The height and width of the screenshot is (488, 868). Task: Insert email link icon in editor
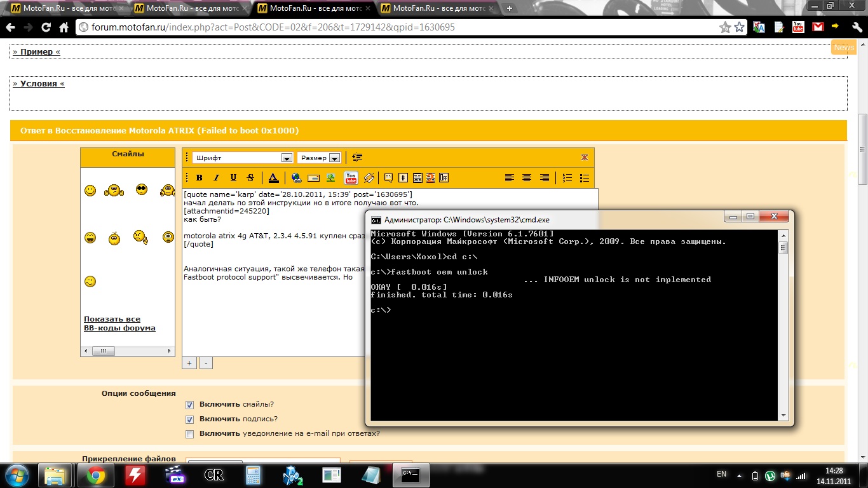point(313,178)
